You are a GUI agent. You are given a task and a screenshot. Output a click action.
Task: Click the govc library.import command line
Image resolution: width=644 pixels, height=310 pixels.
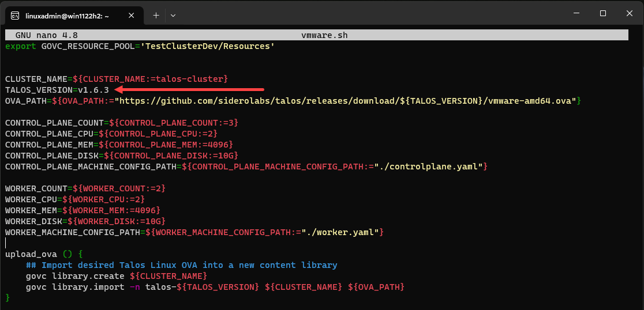[215, 287]
